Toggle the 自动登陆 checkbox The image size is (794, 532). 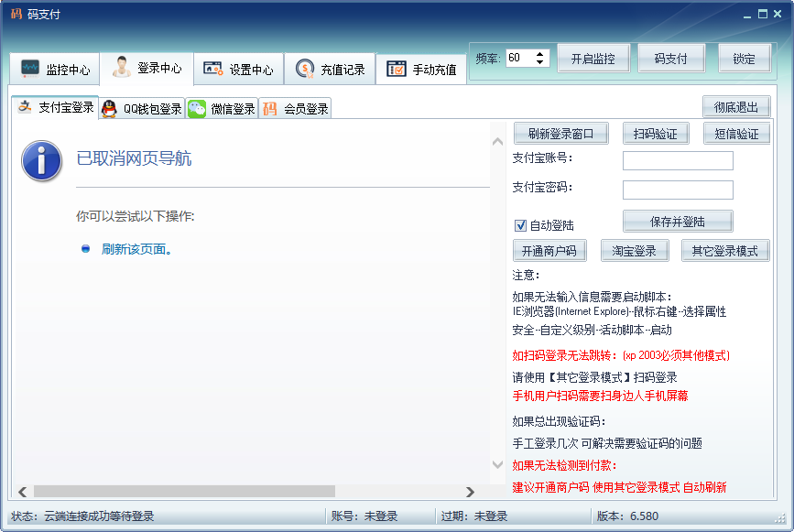pyautogui.click(x=520, y=225)
